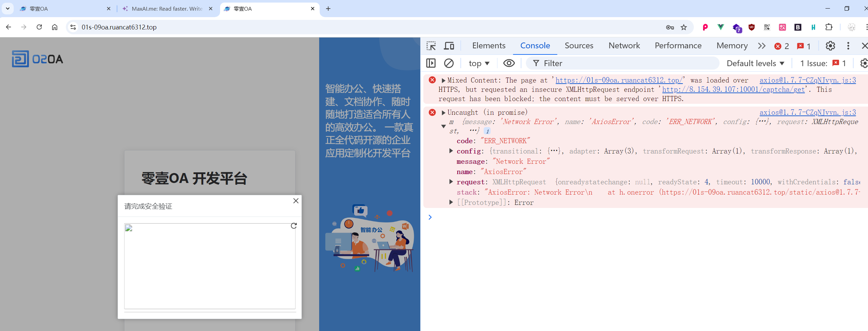Close the security verification dialog

click(x=296, y=201)
